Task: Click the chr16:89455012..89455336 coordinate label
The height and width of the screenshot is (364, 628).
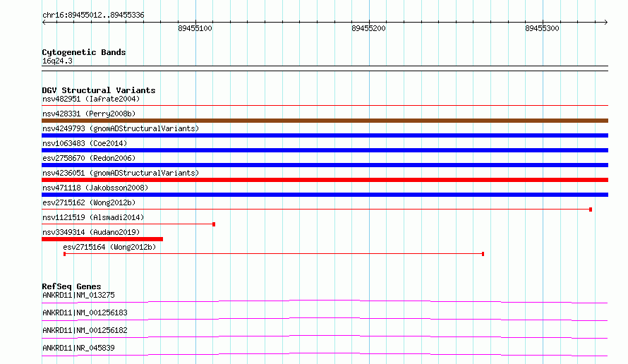Action: tap(93, 15)
